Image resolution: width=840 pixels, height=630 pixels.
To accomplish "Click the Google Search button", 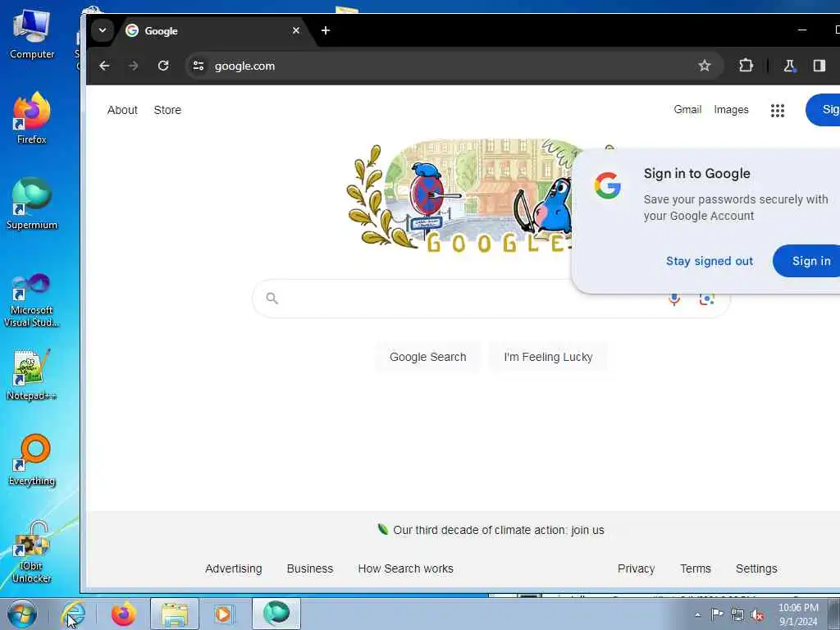I will (x=427, y=357).
